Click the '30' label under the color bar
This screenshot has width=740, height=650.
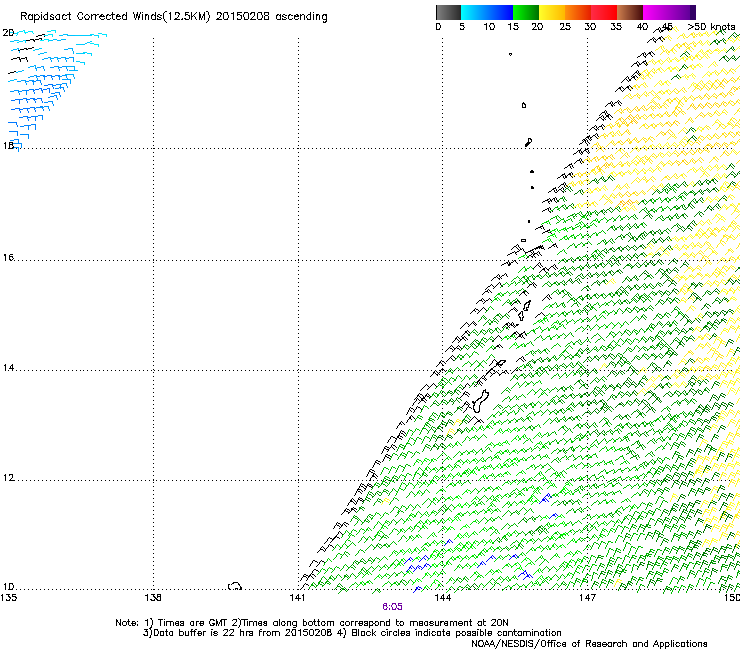click(x=590, y=27)
